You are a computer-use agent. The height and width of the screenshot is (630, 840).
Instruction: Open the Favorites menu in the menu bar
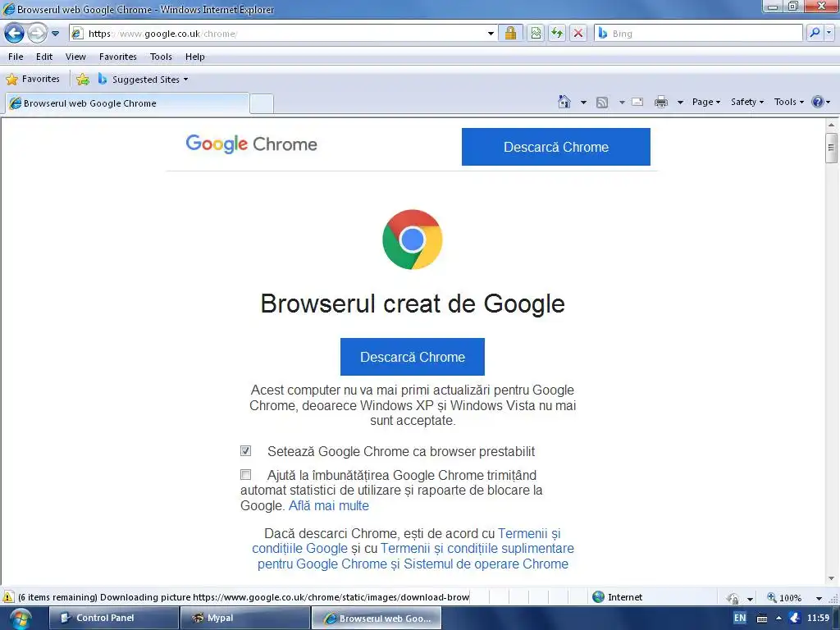[118, 57]
